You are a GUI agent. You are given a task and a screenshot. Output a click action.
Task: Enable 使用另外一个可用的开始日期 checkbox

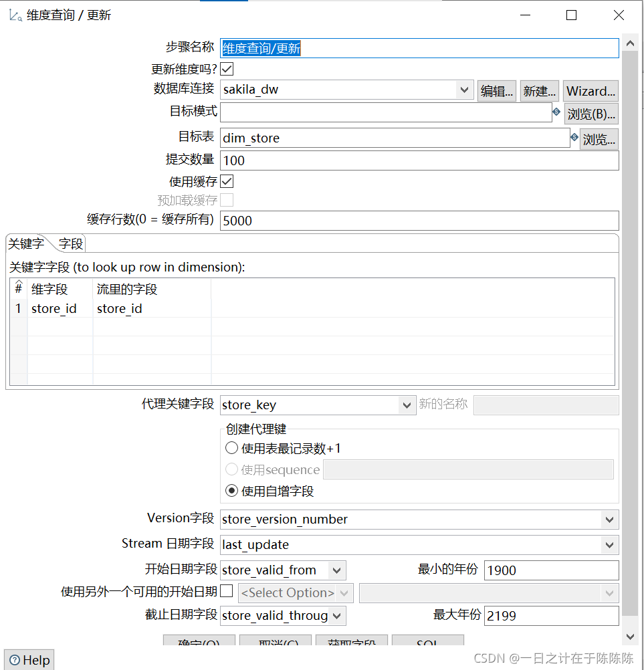coord(227,591)
